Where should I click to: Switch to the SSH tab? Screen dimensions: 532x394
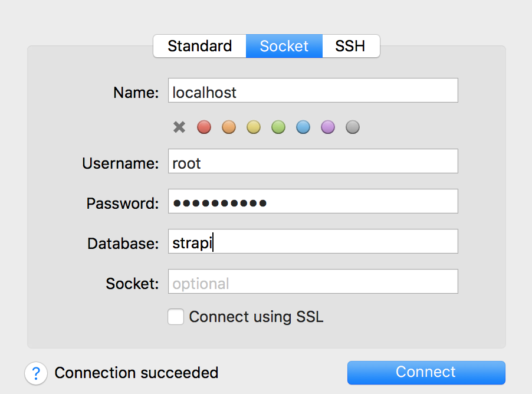pos(351,45)
